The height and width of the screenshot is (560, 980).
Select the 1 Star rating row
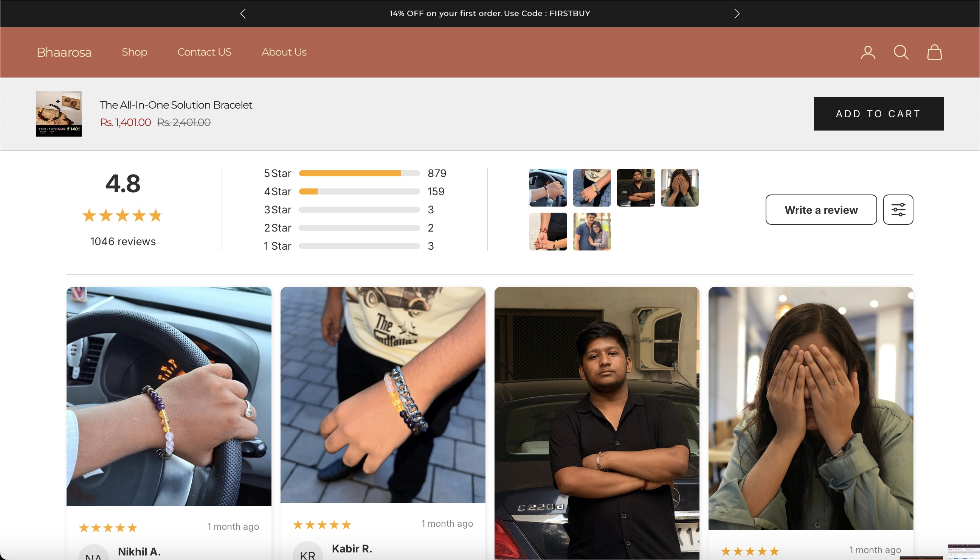point(359,246)
